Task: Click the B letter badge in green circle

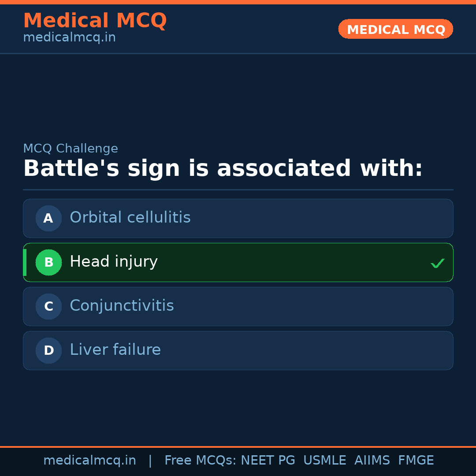Action: click(x=48, y=262)
